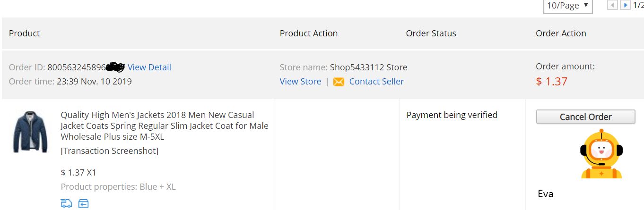Click the Eva label under the robot

click(546, 193)
